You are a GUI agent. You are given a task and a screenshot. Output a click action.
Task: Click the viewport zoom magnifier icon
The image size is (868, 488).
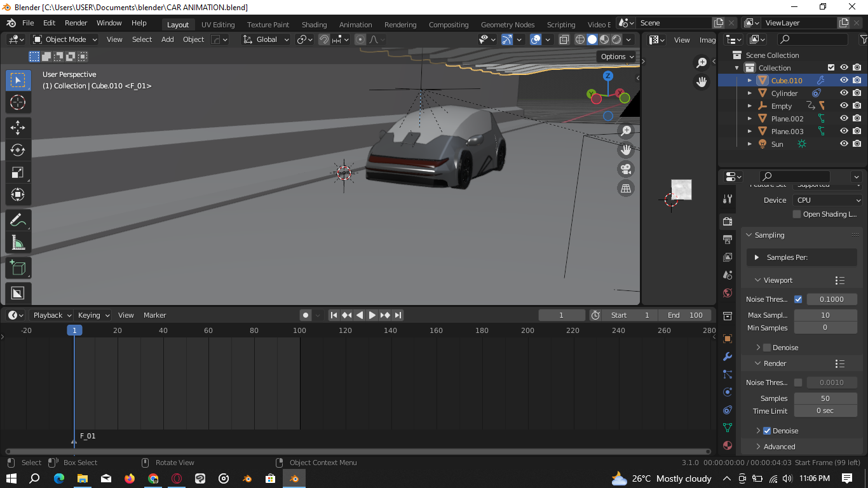(626, 131)
